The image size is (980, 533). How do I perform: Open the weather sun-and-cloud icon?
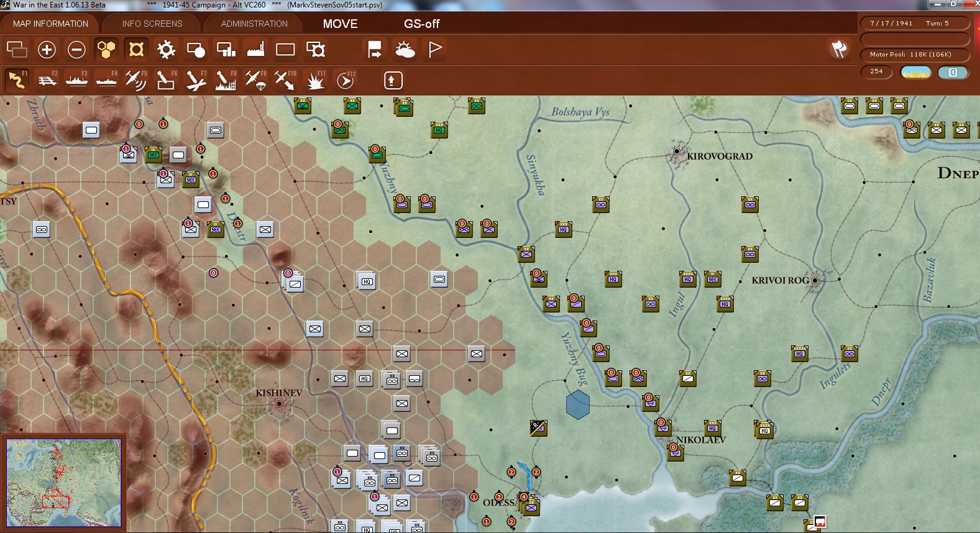[x=405, y=49]
